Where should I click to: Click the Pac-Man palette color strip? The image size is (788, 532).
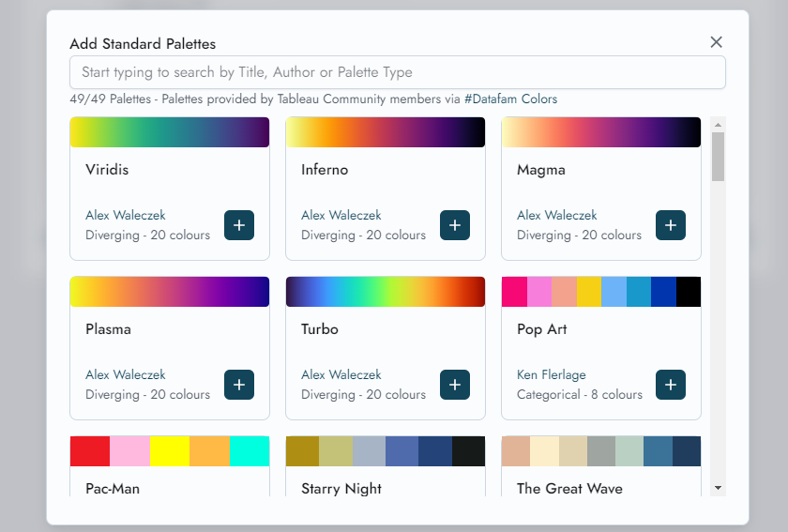tap(170, 451)
